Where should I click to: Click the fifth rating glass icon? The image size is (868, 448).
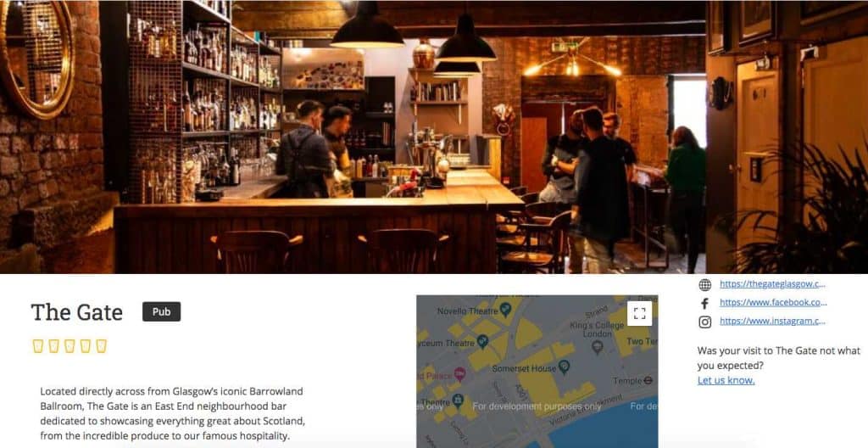[101, 346]
